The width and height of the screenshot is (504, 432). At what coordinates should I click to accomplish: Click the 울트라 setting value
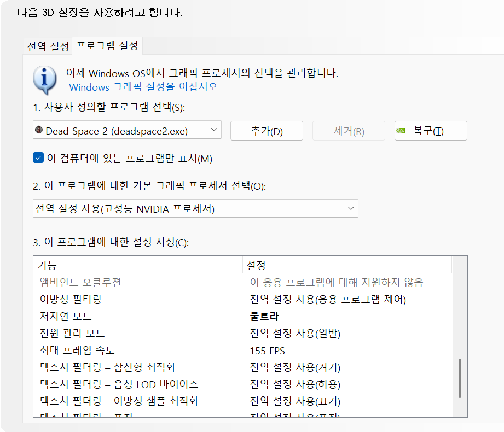coord(264,316)
